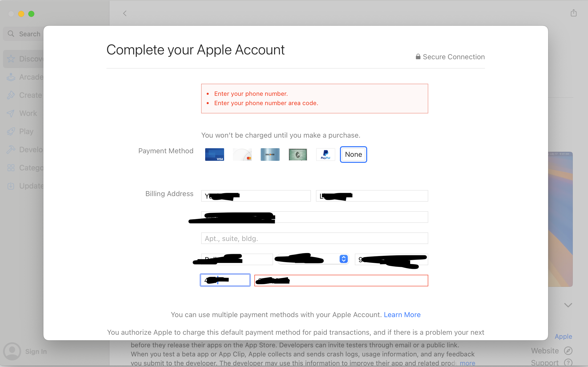Choose the Mastercard payment option
588x367 pixels.
point(242,155)
